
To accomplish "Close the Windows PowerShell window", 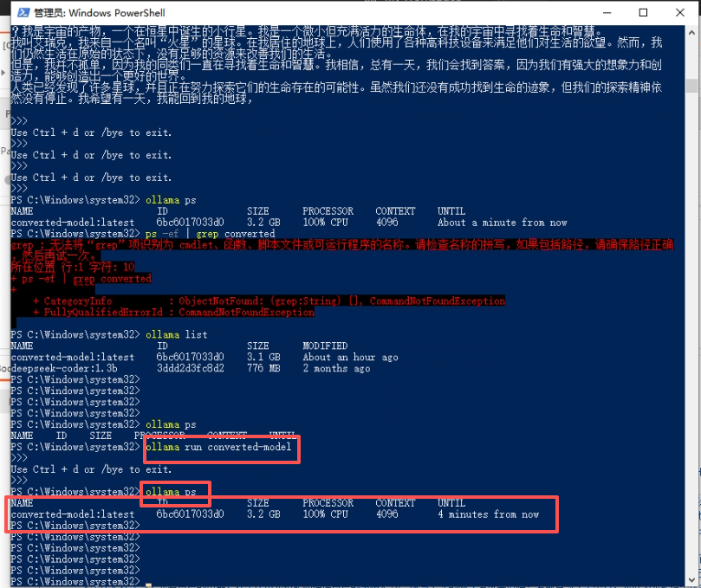I will (680, 12).
